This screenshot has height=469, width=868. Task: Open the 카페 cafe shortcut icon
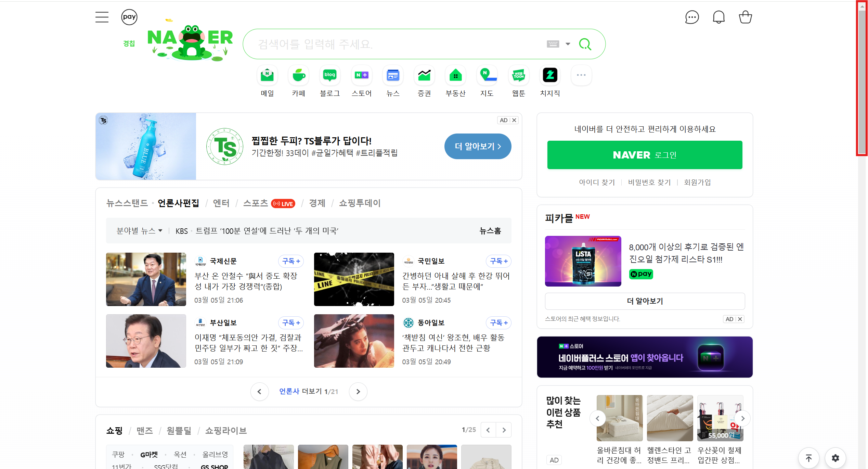pyautogui.click(x=299, y=75)
